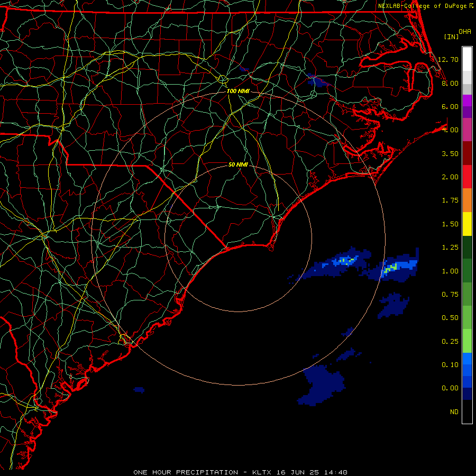Select the bright red swatch near 2.00
Image resolution: width=476 pixels, height=476 pixels.
[467, 177]
